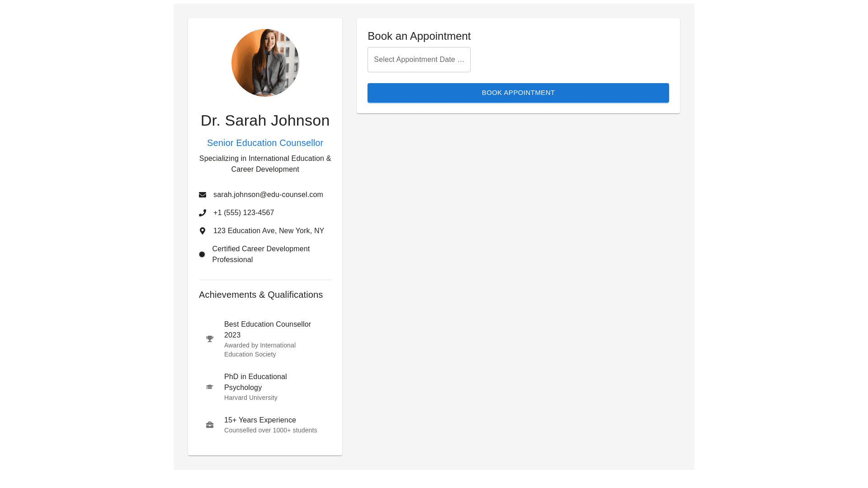Click the graduation cap icon

coord(210,387)
